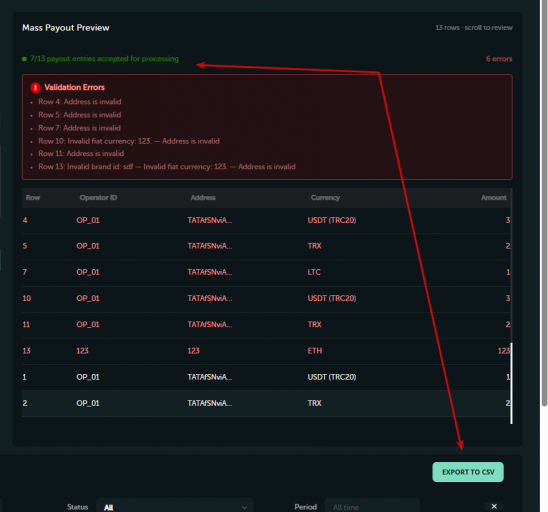
Task: Select the Operator ID column header
Action: [98, 198]
